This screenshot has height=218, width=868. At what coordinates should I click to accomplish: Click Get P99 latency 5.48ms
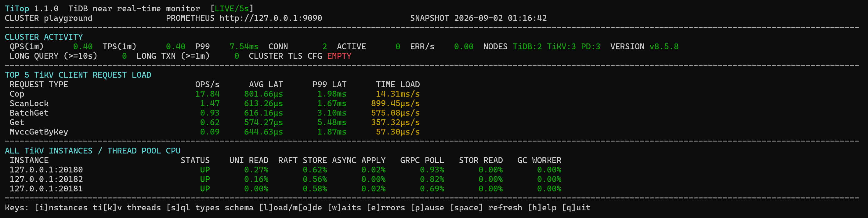[x=331, y=122]
